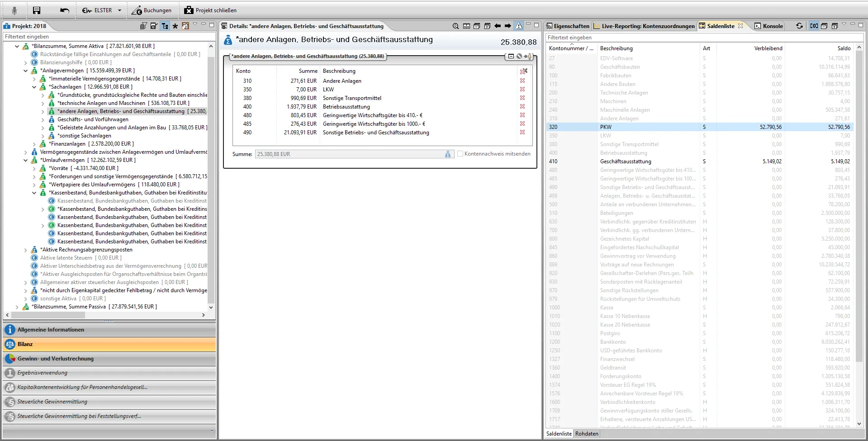Open the ELSTER transmission function

pyautogui.click(x=97, y=10)
